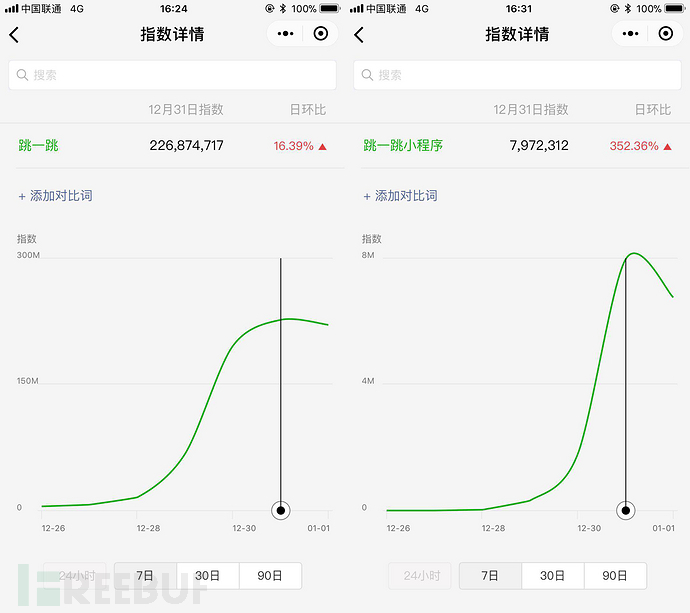The width and height of the screenshot is (690, 613).
Task: Open three-dots menu in right screen
Action: pos(630,33)
